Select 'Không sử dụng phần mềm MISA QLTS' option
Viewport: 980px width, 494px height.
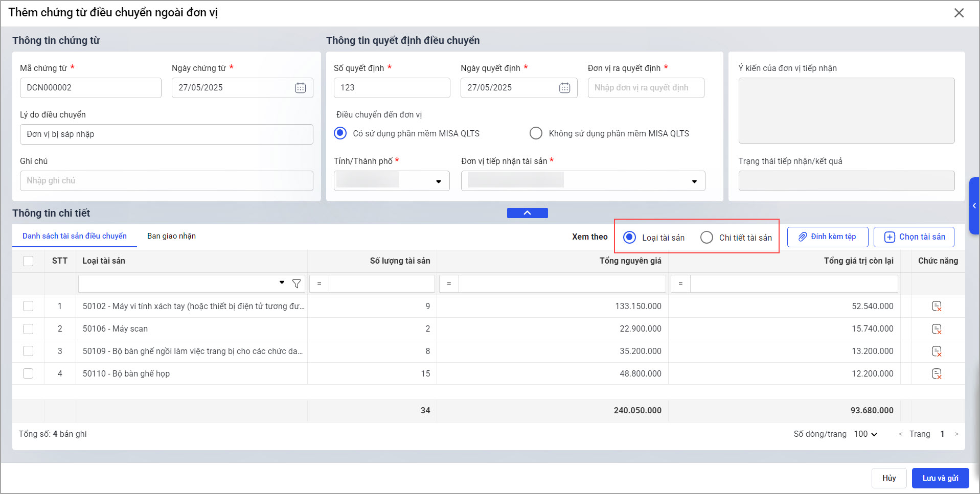click(536, 133)
